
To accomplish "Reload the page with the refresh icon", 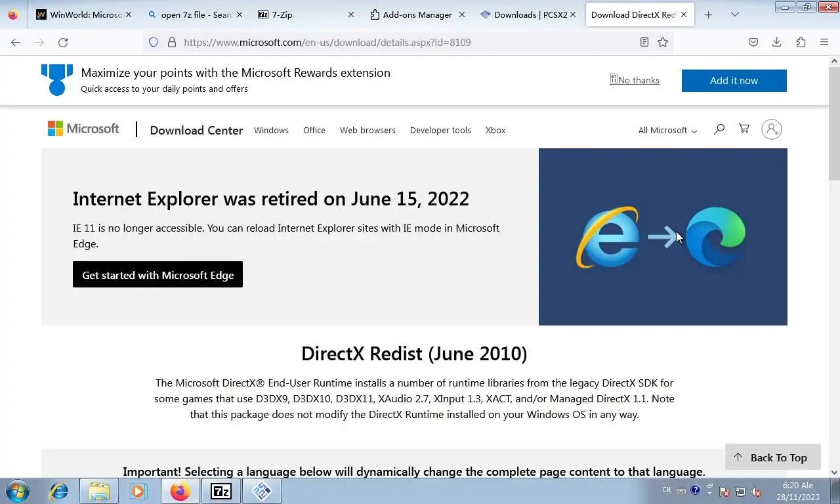I will (x=63, y=42).
